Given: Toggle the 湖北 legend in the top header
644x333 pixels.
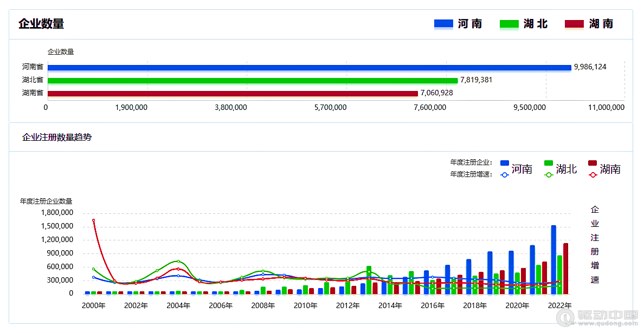Looking at the screenshot, I should coord(524,24).
